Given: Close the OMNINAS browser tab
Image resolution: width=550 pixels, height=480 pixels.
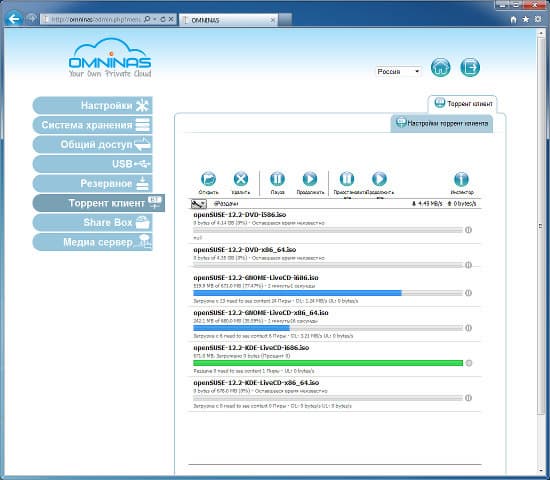Looking at the screenshot, I should (273, 20).
